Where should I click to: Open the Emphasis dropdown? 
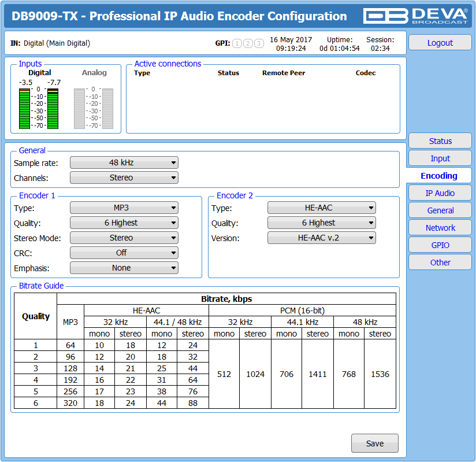coord(124,268)
